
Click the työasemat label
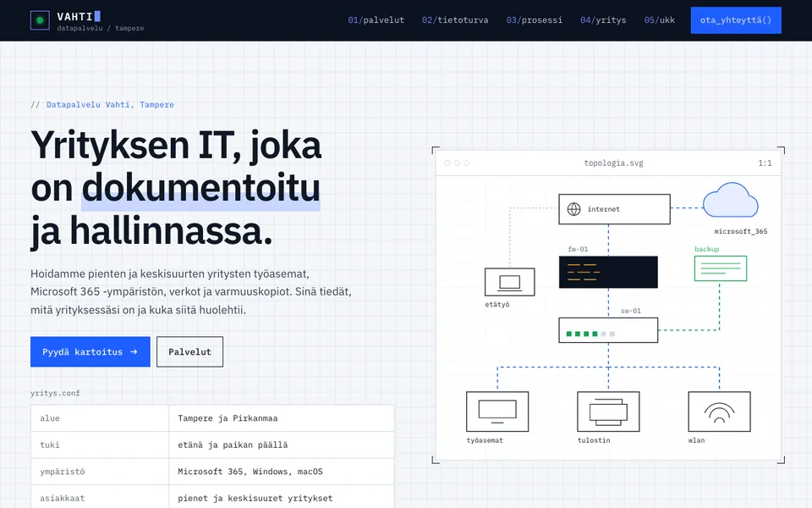[485, 440]
